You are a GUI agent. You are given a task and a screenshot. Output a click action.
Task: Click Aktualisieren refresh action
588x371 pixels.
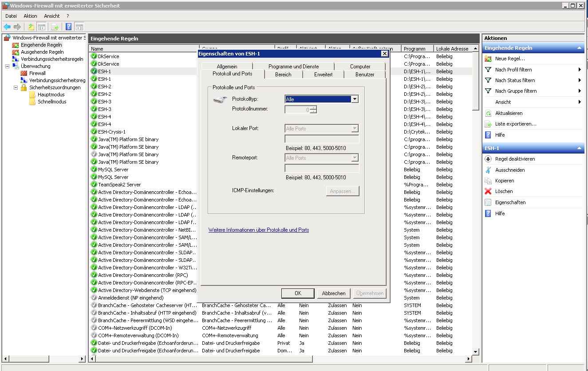(x=509, y=113)
